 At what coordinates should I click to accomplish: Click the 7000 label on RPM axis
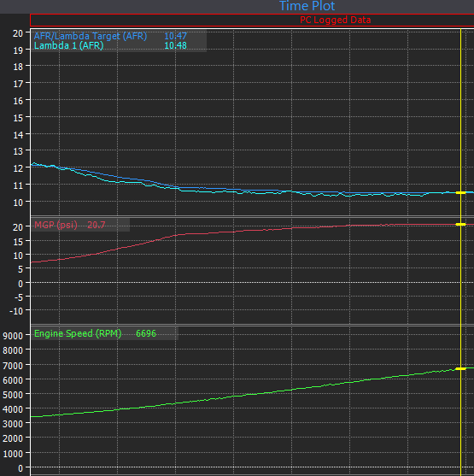pos(13,366)
